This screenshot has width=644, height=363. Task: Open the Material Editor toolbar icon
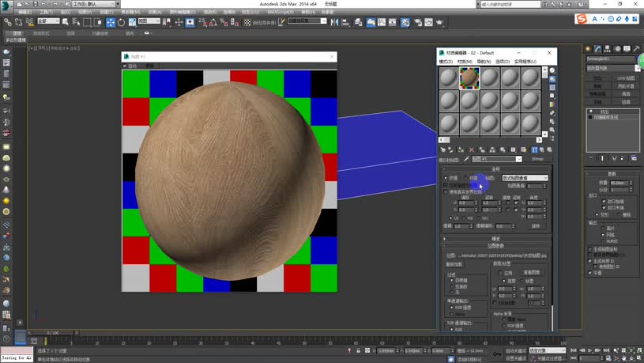tap(405, 22)
